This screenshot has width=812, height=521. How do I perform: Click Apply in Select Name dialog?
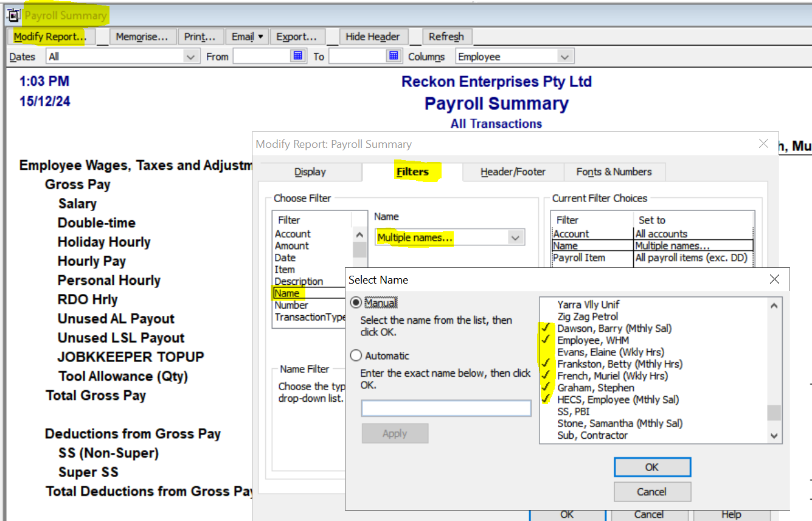tap(395, 433)
